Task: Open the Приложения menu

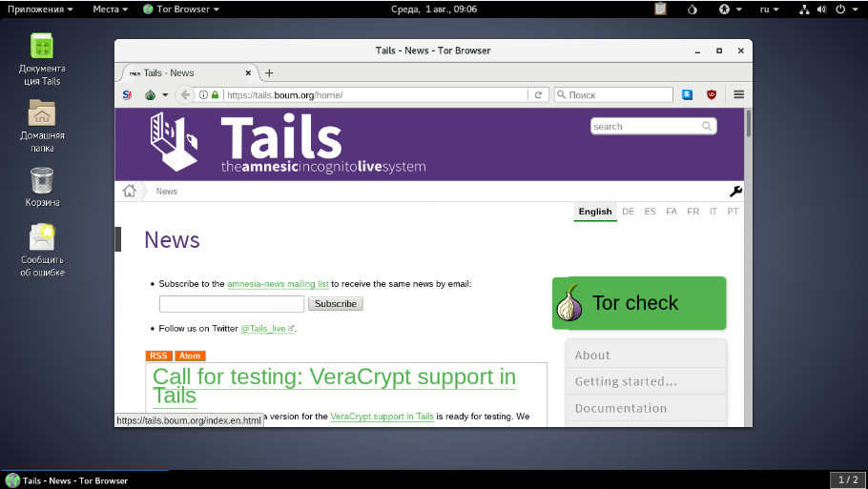Action: [40, 9]
